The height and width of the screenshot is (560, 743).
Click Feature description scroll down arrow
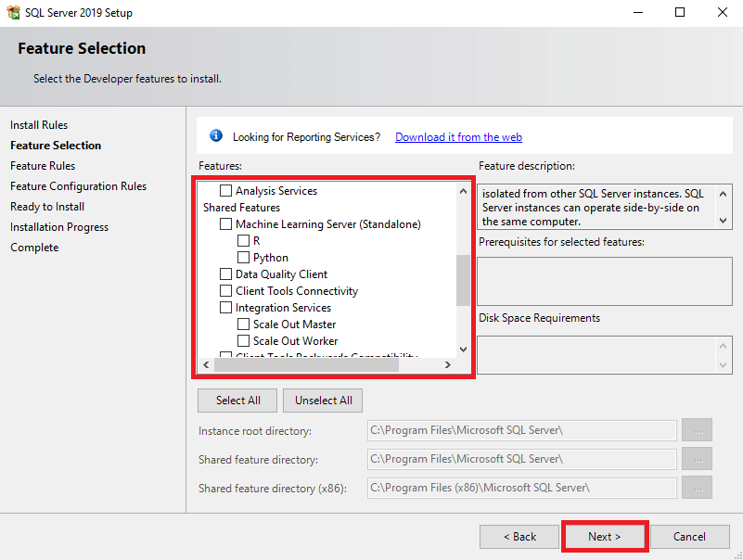click(723, 221)
